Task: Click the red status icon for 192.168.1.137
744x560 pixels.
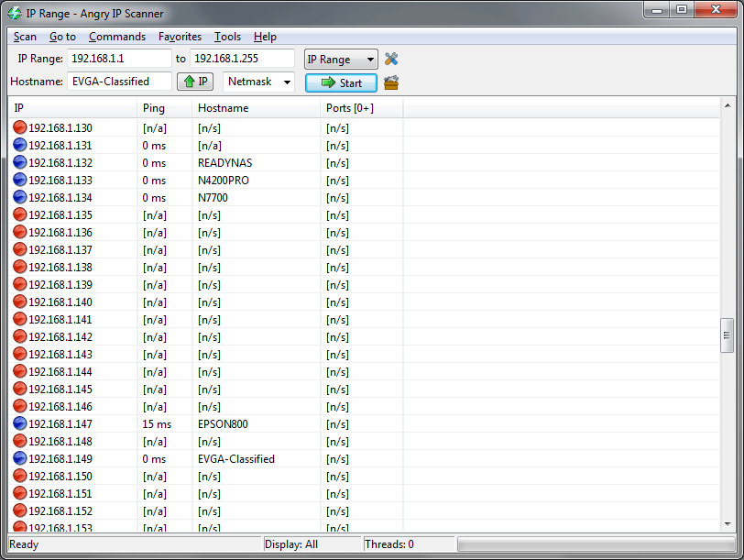Action: click(20, 249)
